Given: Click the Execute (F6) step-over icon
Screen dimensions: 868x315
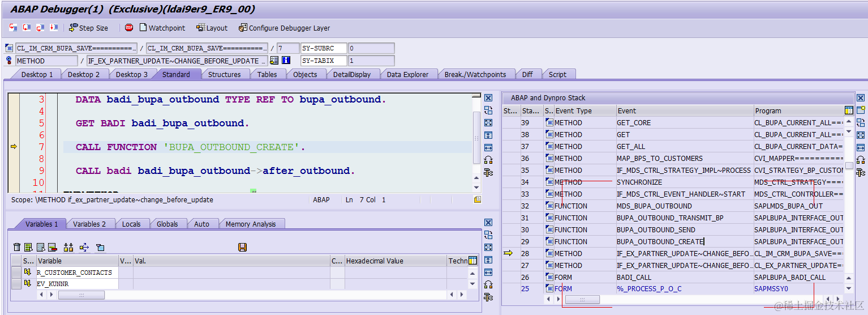Looking at the screenshot, I should tap(27, 27).
